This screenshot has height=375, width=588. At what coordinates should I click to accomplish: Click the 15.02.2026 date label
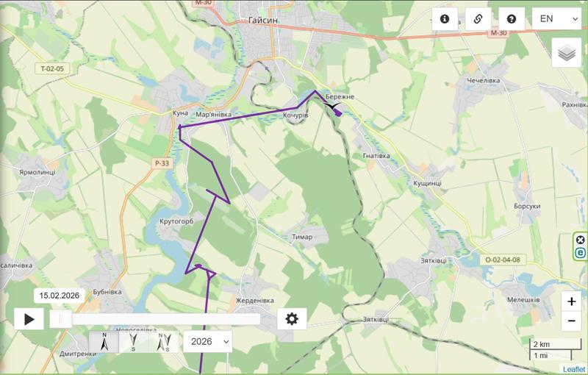[x=60, y=296]
